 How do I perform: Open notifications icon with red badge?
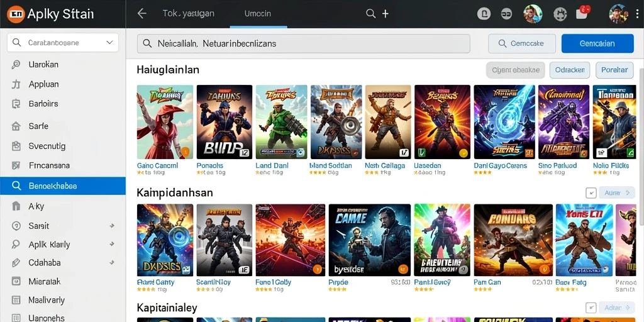[582, 13]
